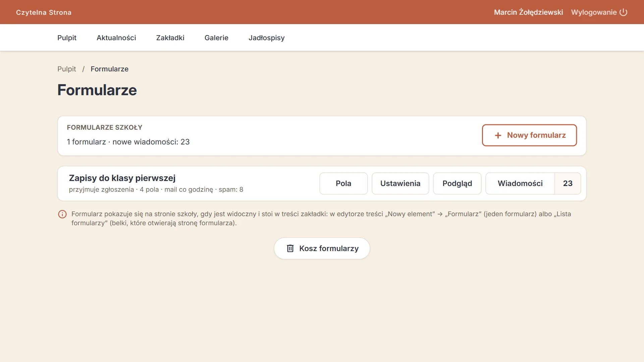Click the plus icon in Nowy formularz
The height and width of the screenshot is (362, 644).
(498, 135)
